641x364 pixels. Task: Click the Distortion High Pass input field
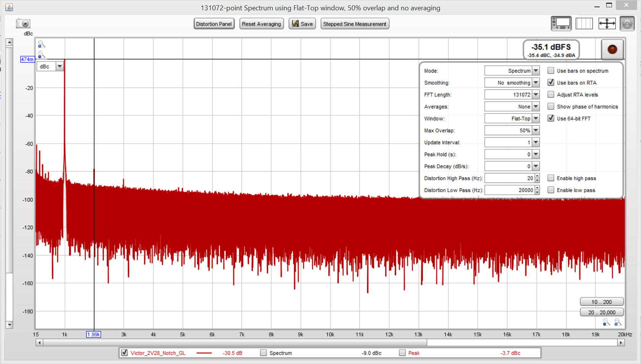tap(510, 178)
